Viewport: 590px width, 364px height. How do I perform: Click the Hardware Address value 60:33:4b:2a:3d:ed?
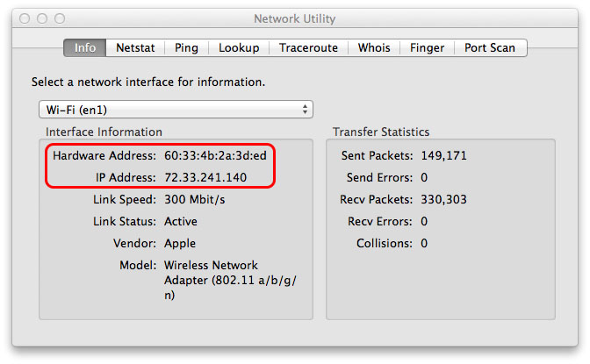pos(215,155)
